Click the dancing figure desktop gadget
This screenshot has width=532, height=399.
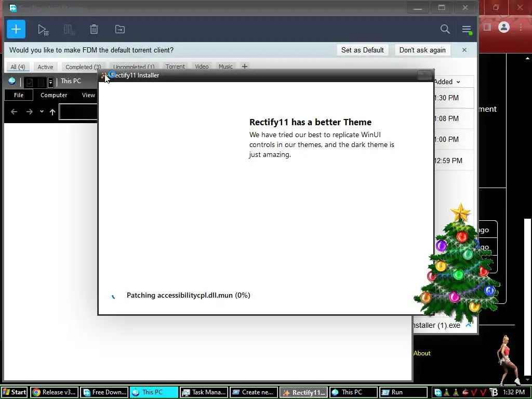pos(508,360)
